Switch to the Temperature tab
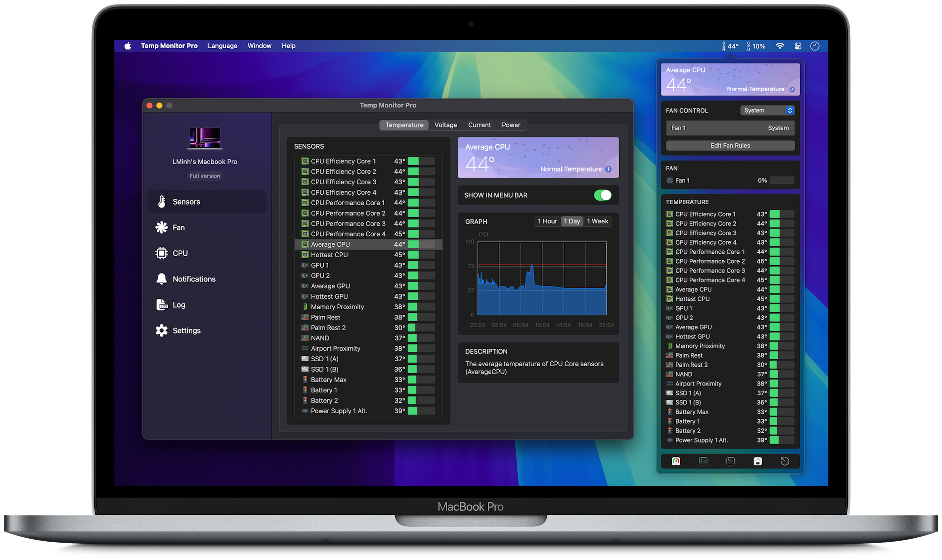This screenshot has width=942, height=560. 404,125
